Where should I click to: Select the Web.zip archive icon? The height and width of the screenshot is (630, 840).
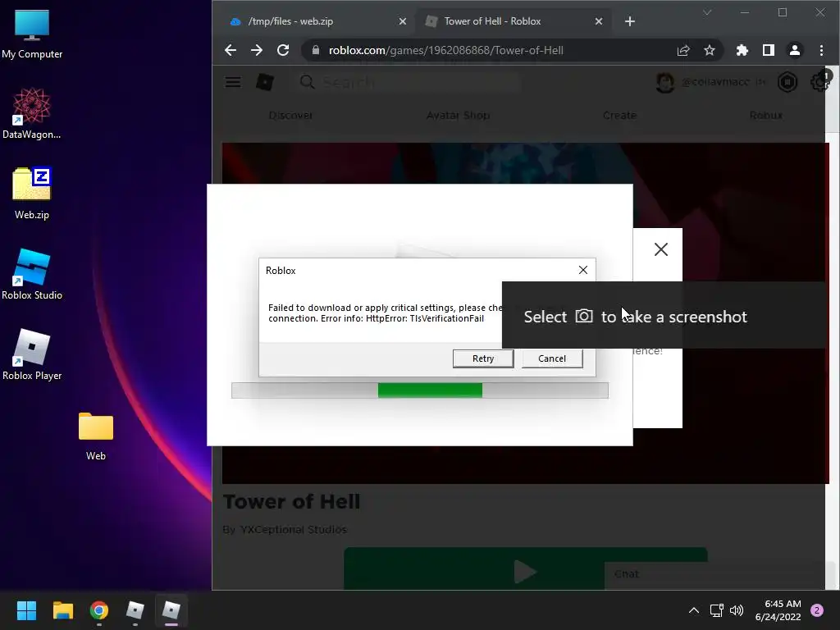point(32,194)
